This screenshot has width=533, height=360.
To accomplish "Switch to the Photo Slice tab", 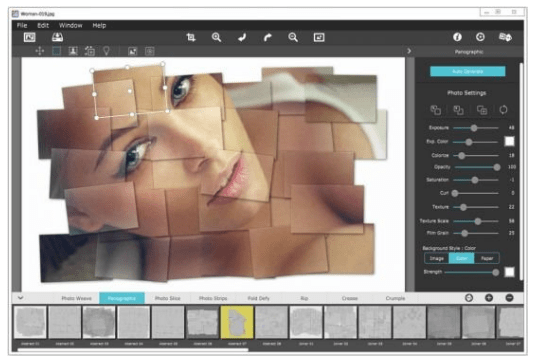I will pyautogui.click(x=168, y=298).
